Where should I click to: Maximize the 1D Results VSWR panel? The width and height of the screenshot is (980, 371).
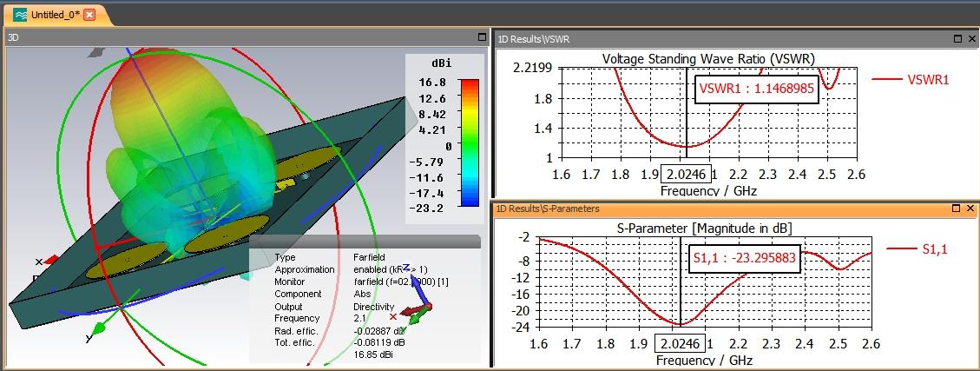pos(958,39)
